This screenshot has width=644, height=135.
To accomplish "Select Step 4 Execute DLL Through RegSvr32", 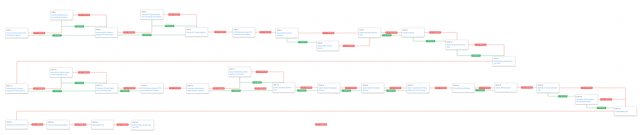I will point(196,32).
